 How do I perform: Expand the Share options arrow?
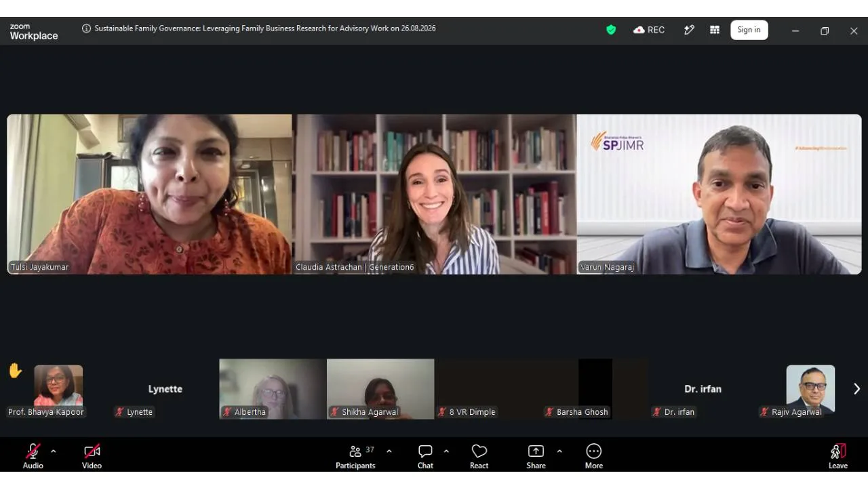(x=559, y=451)
